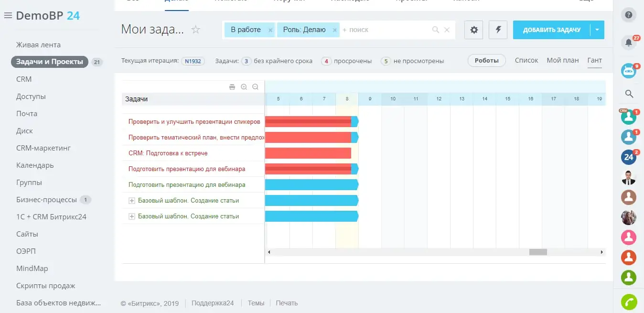Viewport: 644px width, 313px height.
Task: Toggle the hamburger menu next to DemoBP
Action: coord(8,16)
